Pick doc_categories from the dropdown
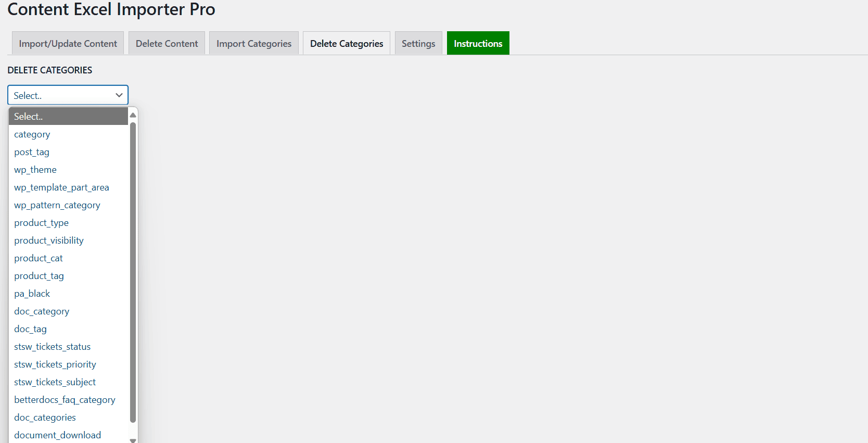This screenshot has height=443, width=868. click(x=68, y=417)
